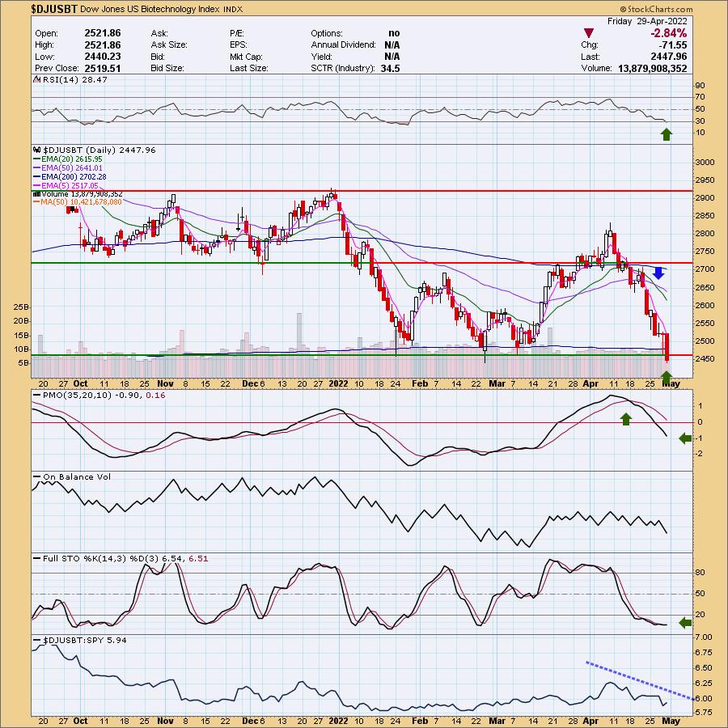This screenshot has width=728, height=728.
Task: Click the 90 level on the RSI axis
Action: point(700,86)
